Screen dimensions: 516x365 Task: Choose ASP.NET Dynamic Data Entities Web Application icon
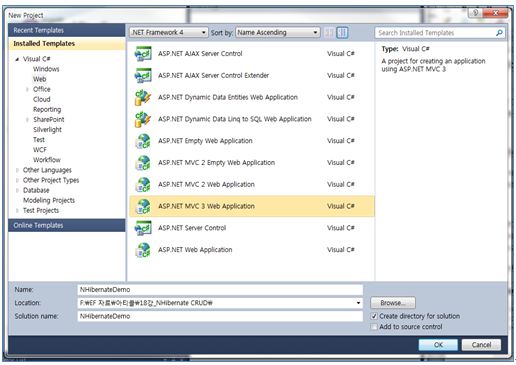pyautogui.click(x=143, y=98)
